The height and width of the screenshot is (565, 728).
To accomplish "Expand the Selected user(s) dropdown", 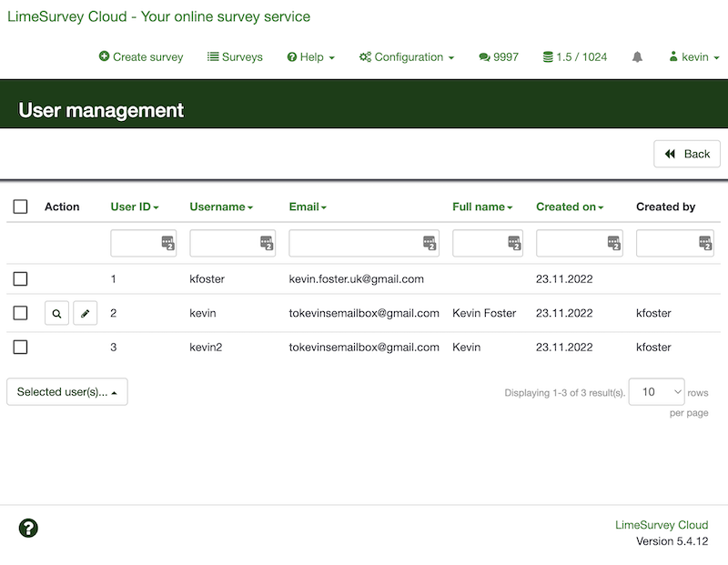I will click(x=67, y=392).
